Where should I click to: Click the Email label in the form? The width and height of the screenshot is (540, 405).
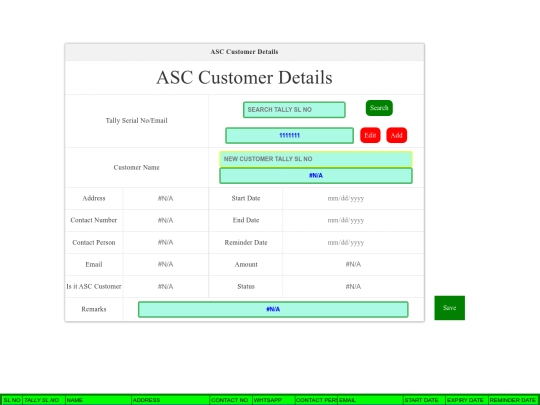pos(94,264)
